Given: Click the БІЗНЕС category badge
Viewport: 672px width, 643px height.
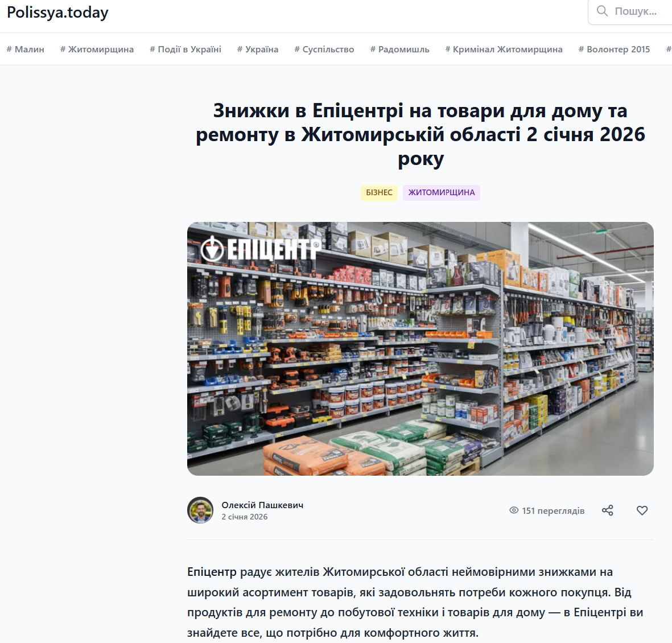Looking at the screenshot, I should click(379, 192).
